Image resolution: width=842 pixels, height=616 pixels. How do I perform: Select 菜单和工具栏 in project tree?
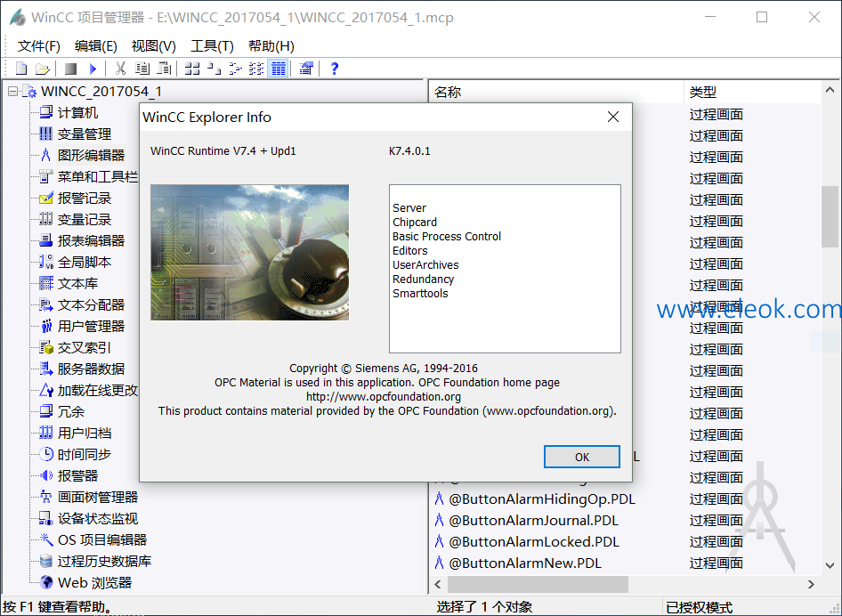click(x=97, y=176)
